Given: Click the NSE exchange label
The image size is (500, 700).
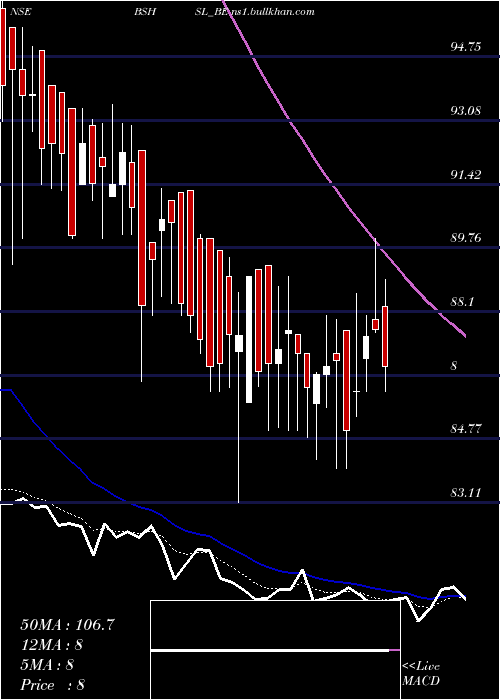Looking at the screenshot, I should [20, 12].
